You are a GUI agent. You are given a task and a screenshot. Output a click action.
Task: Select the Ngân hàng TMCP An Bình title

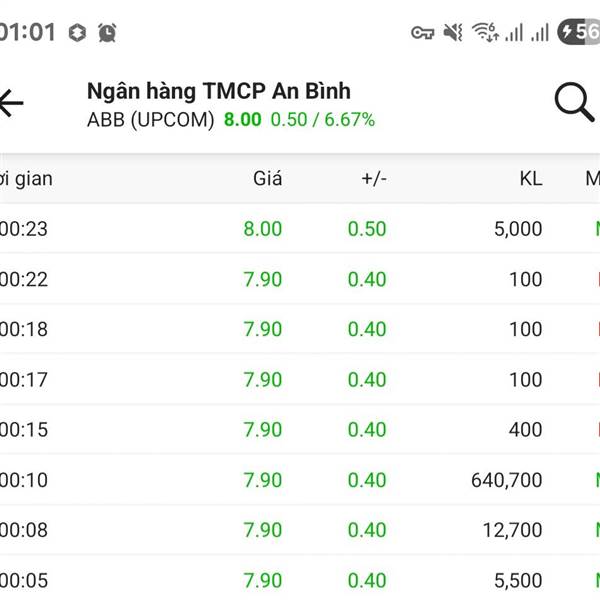click(x=218, y=91)
